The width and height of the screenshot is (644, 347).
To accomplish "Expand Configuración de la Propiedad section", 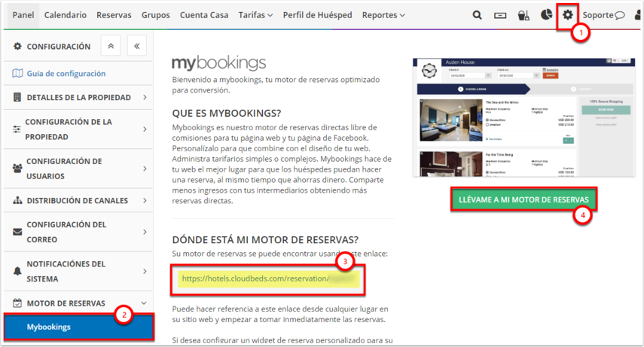I will [x=78, y=129].
